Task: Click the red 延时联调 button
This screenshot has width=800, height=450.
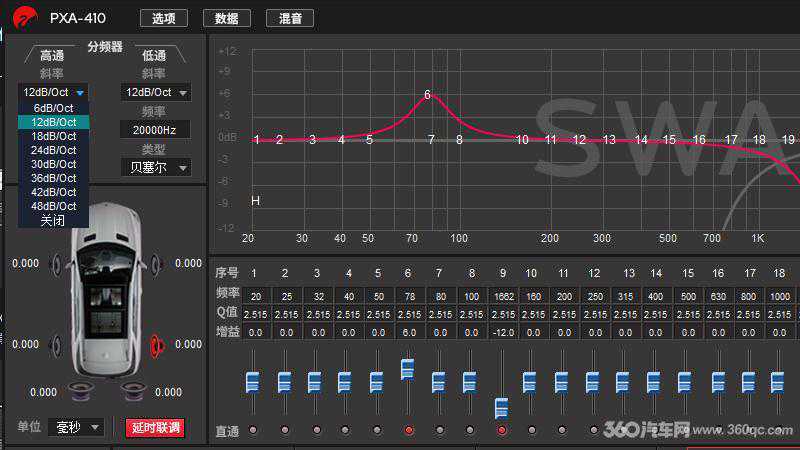Action: click(x=155, y=427)
